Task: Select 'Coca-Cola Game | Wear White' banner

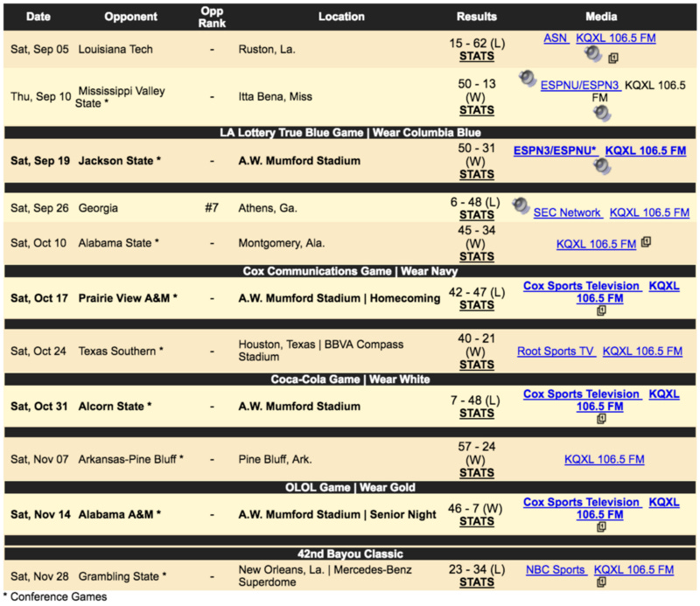Action: (x=351, y=380)
